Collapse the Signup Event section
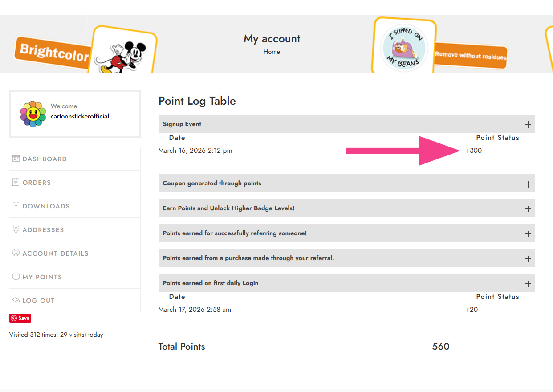This screenshot has width=553, height=392. pos(528,124)
